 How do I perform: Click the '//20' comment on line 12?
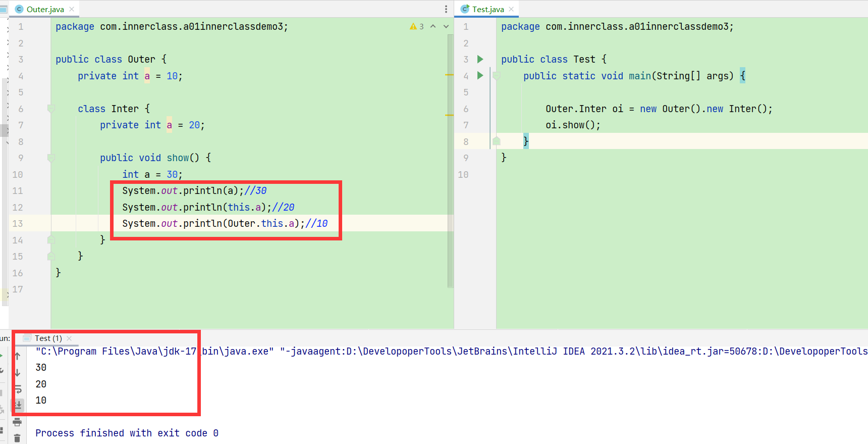pos(283,207)
